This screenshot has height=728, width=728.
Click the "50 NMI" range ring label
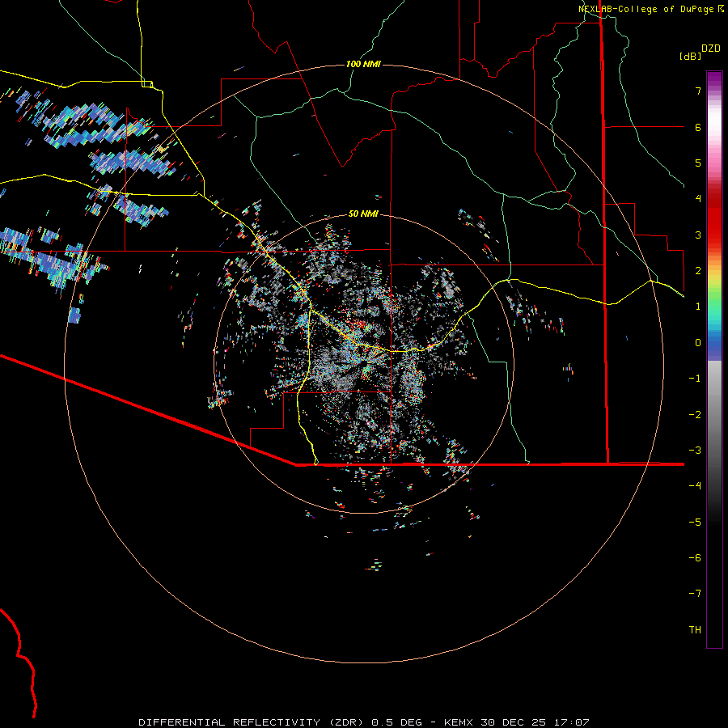point(363,214)
